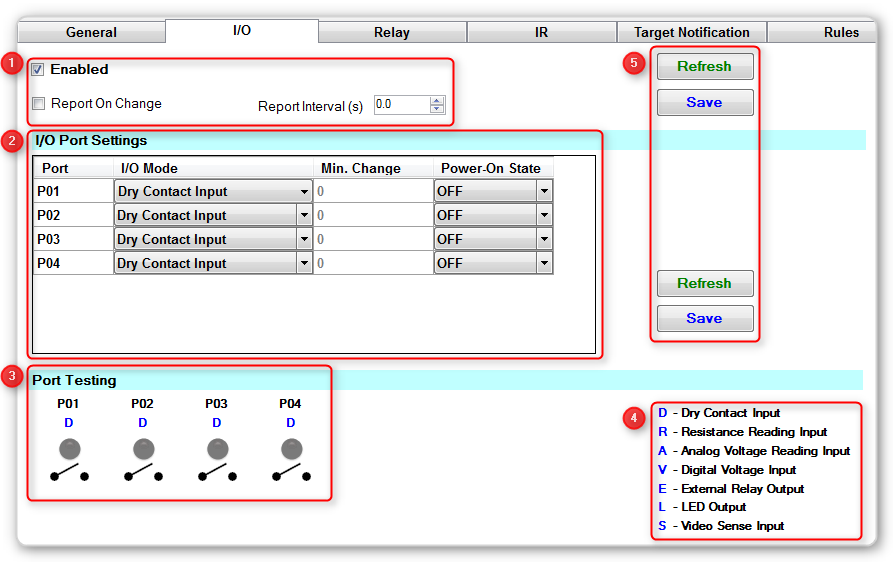Uncheck the Enabled checkbox
893x562 pixels.
[38, 70]
